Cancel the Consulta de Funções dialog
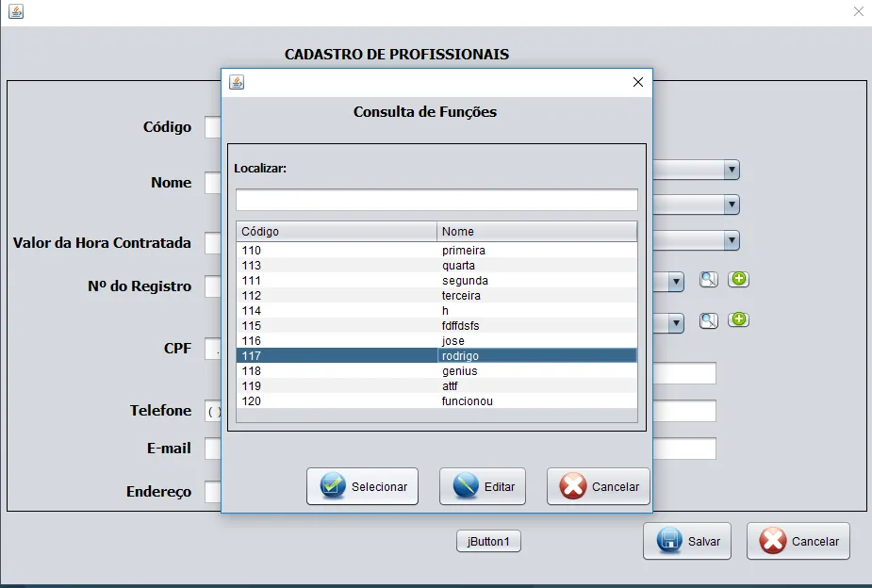This screenshot has height=588, width=872. [598, 486]
